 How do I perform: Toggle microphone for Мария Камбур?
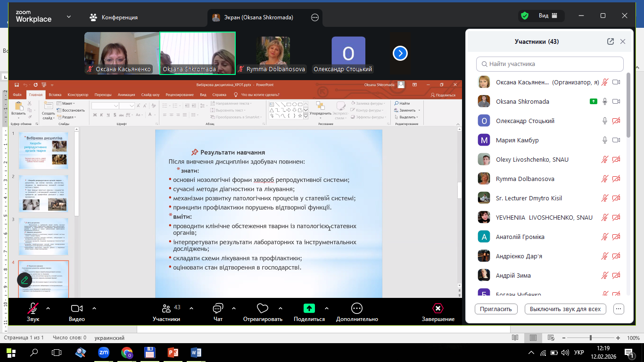coord(605,140)
